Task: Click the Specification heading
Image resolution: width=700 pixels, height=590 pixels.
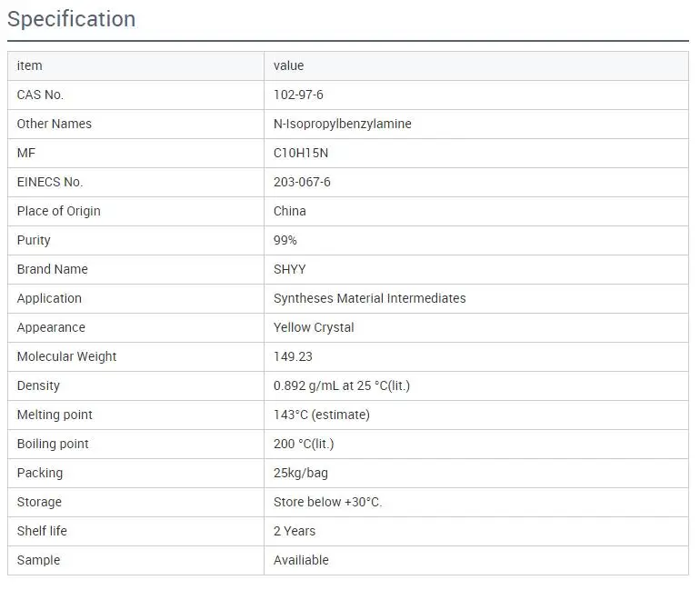Action: [x=72, y=19]
